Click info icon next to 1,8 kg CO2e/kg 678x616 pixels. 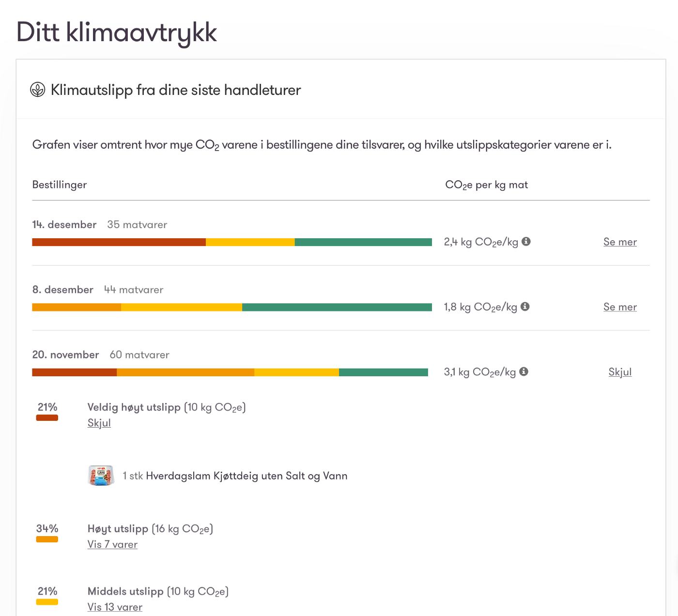tap(525, 307)
